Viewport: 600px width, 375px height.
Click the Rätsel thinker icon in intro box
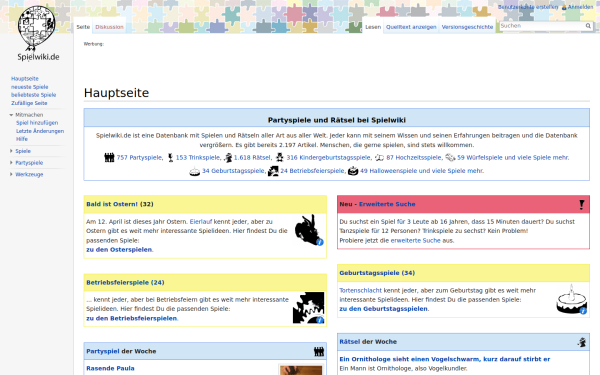click(x=228, y=157)
